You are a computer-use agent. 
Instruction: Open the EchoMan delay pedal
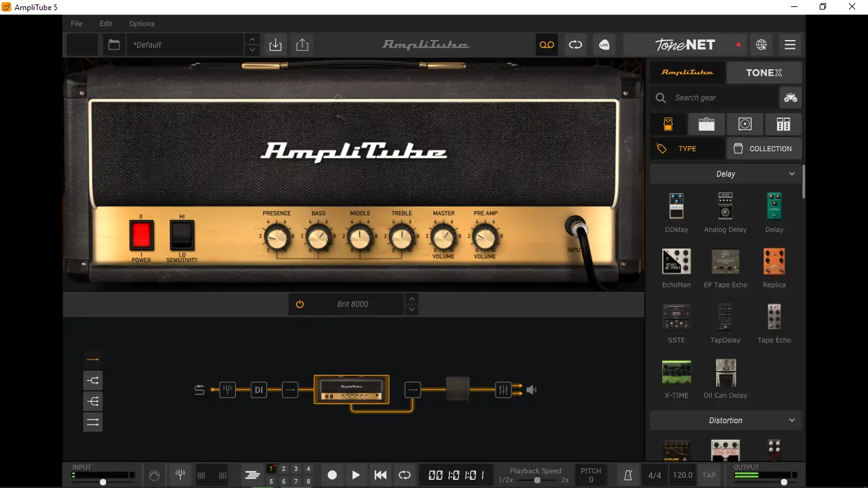point(676,262)
